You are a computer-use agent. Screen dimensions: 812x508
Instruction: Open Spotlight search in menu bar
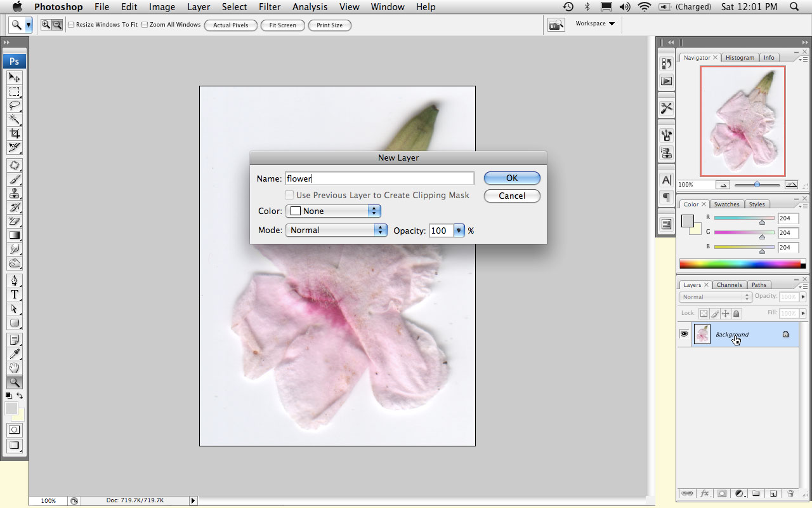coord(794,7)
